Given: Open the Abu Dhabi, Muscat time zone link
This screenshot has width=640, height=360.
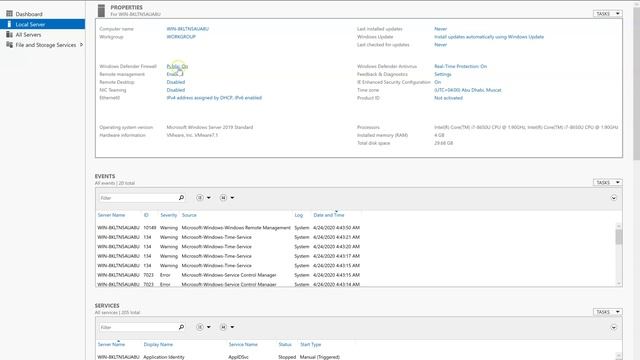Looking at the screenshot, I should point(468,90).
